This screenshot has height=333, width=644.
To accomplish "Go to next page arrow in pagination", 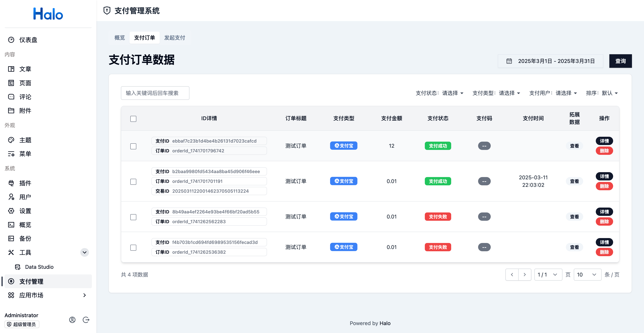I will click(x=524, y=274).
